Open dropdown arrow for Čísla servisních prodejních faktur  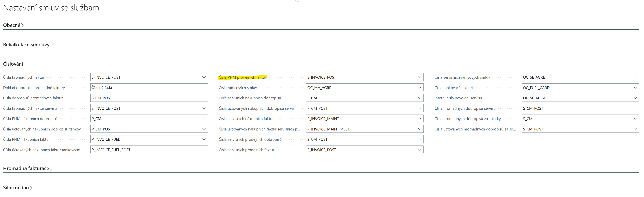[x=420, y=150]
